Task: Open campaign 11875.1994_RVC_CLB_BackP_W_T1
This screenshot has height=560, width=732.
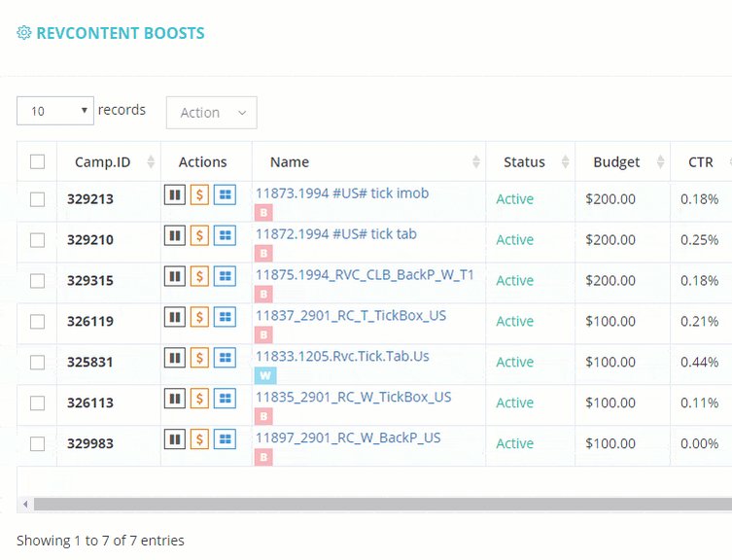Action: tap(365, 274)
